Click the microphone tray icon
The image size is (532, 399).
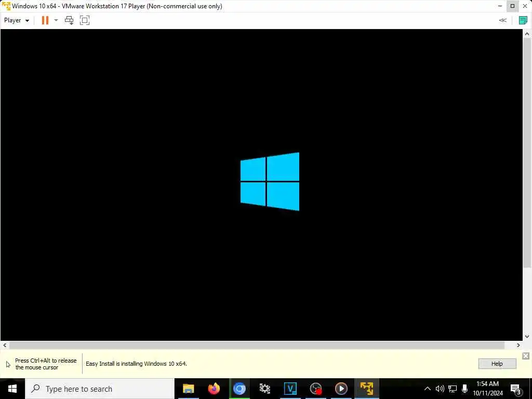tap(465, 389)
